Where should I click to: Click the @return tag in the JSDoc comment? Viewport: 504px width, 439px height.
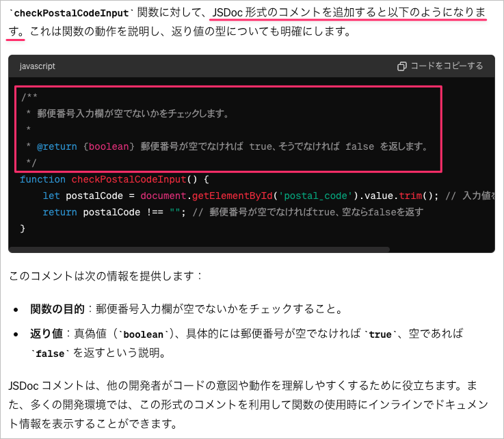(57, 146)
